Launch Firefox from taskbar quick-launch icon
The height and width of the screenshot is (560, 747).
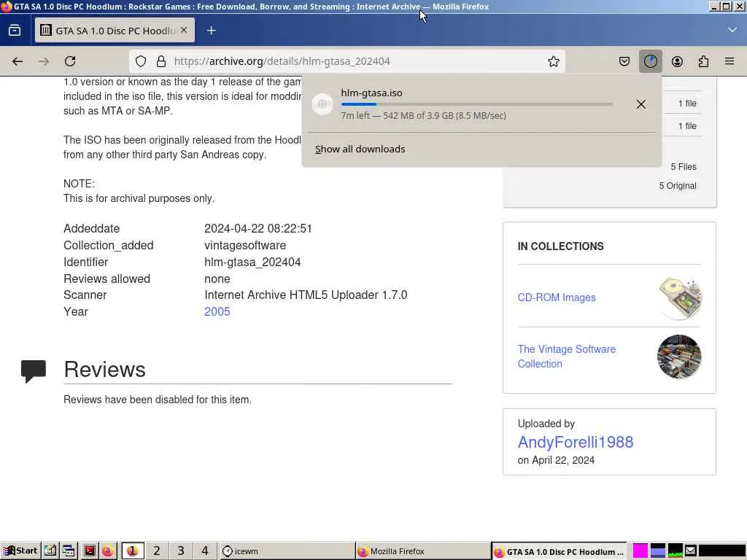[x=108, y=551]
